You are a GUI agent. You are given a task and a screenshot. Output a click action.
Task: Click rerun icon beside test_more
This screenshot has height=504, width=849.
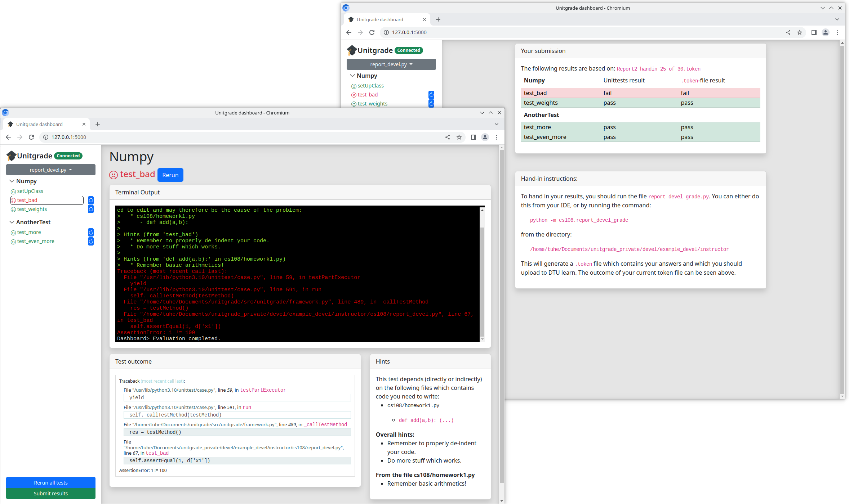tap(91, 232)
